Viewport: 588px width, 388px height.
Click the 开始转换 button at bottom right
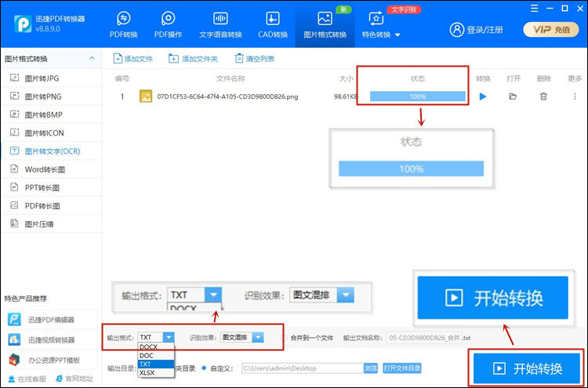[x=527, y=369]
